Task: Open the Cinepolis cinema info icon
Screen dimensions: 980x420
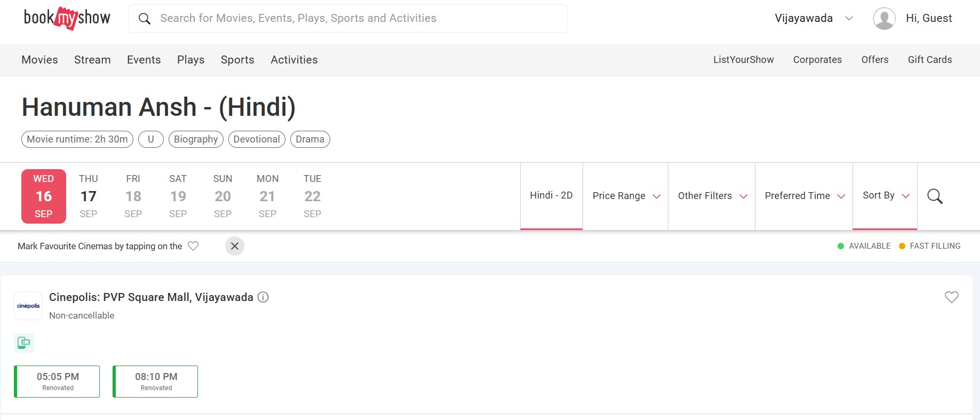Action: click(263, 297)
